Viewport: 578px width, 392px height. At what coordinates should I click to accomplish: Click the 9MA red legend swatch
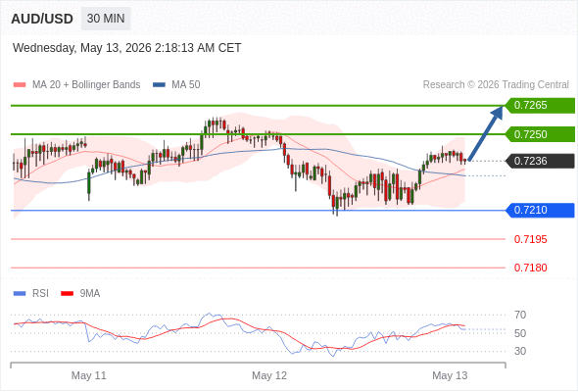tap(67, 294)
